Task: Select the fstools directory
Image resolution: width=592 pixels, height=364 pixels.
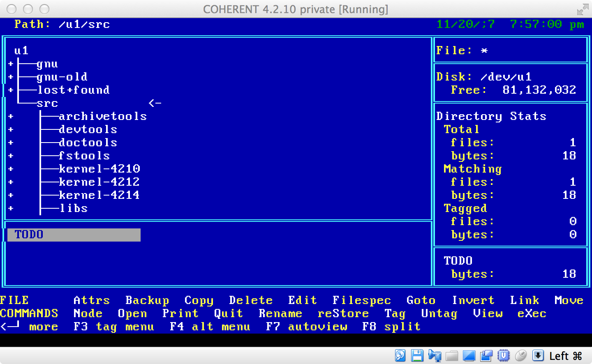Action: point(84,156)
